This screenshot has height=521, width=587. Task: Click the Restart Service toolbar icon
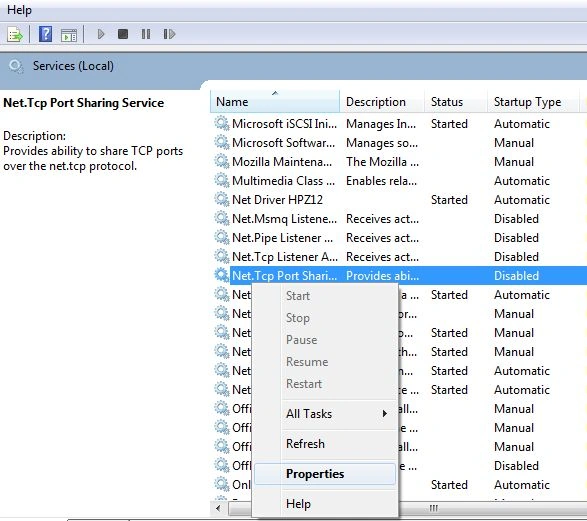[x=169, y=34]
